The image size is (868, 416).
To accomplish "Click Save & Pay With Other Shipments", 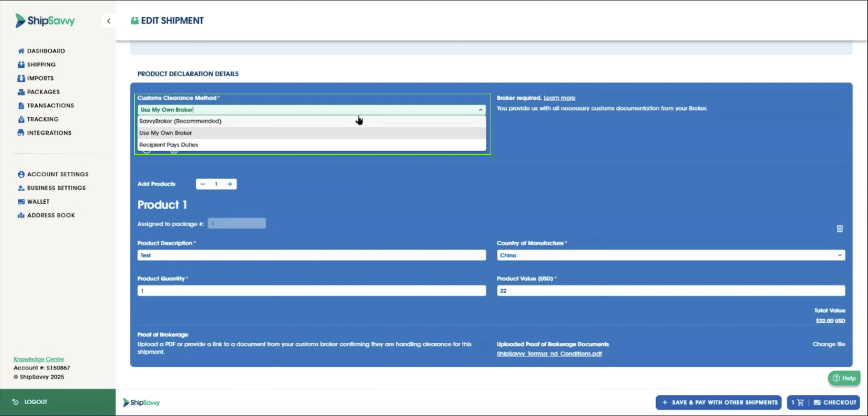I will pyautogui.click(x=719, y=402).
